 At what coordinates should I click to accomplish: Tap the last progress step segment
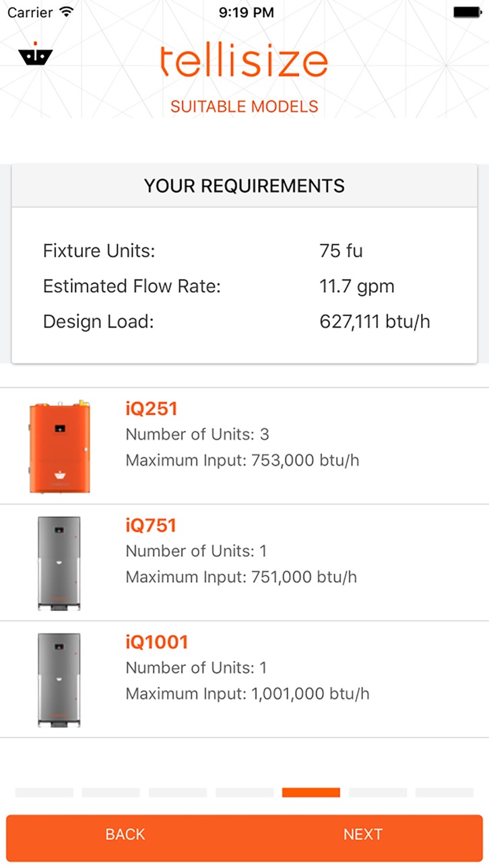(445, 793)
